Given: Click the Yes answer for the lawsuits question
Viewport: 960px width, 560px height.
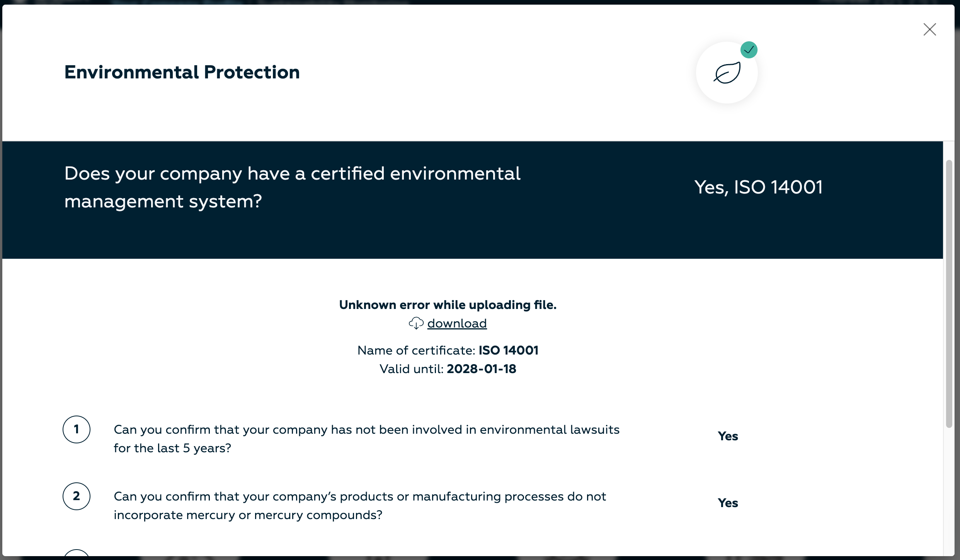Looking at the screenshot, I should (728, 436).
